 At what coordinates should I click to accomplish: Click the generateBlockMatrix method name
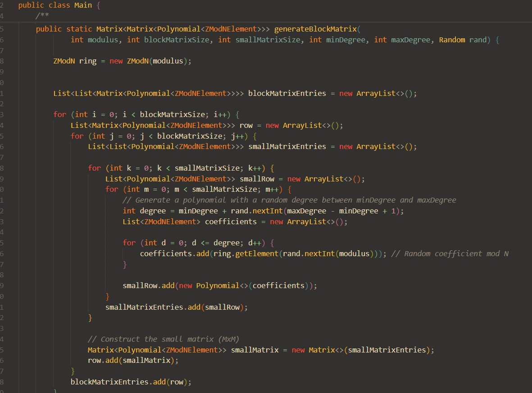pos(315,29)
